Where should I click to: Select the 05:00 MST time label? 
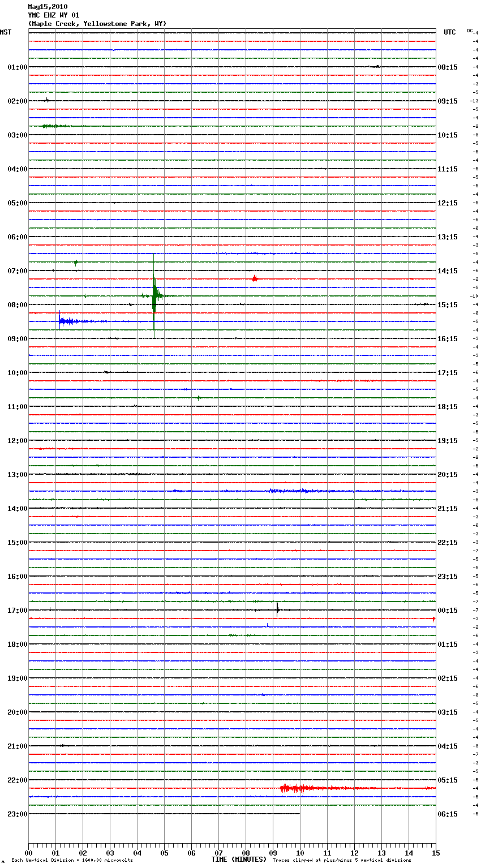(18, 203)
